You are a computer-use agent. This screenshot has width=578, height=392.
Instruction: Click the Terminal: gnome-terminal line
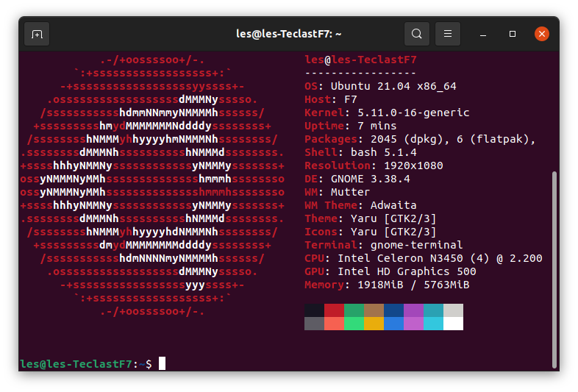[x=384, y=245]
